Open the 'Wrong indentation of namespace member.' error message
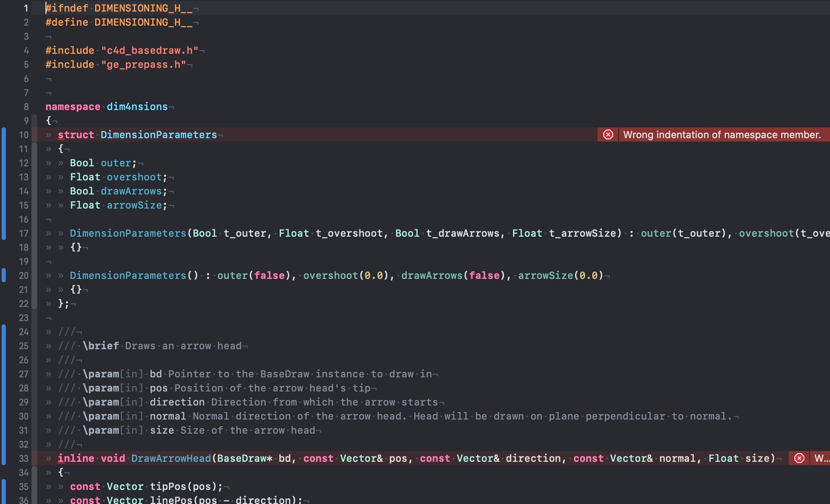 [x=722, y=135]
